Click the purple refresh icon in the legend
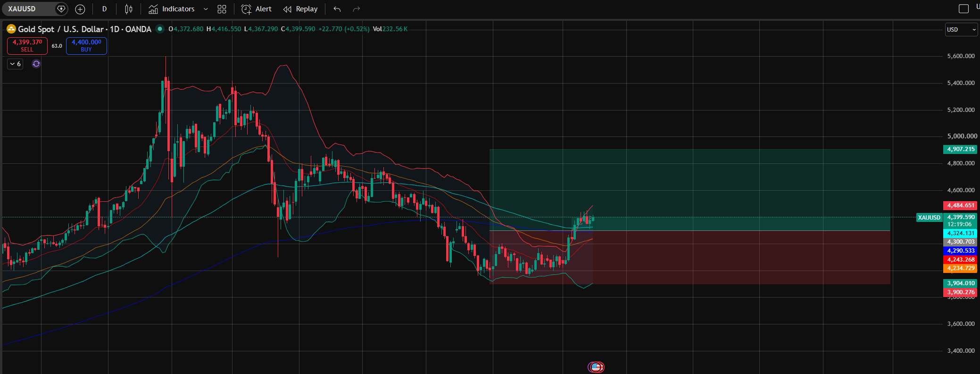Viewport: 980px width, 374px height. click(36, 64)
